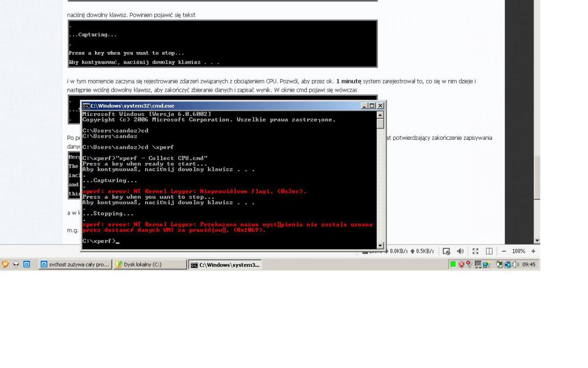The image size is (588, 368).
Task: Click 'cd \xperf' command line in cmd
Action: coord(128,147)
